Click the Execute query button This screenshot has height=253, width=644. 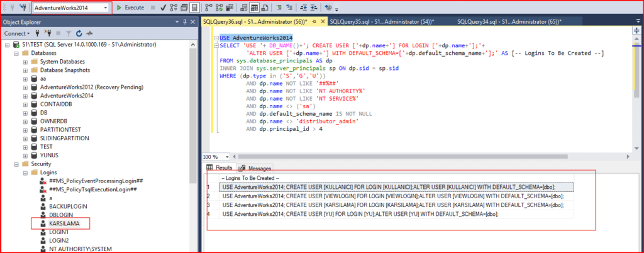130,8
